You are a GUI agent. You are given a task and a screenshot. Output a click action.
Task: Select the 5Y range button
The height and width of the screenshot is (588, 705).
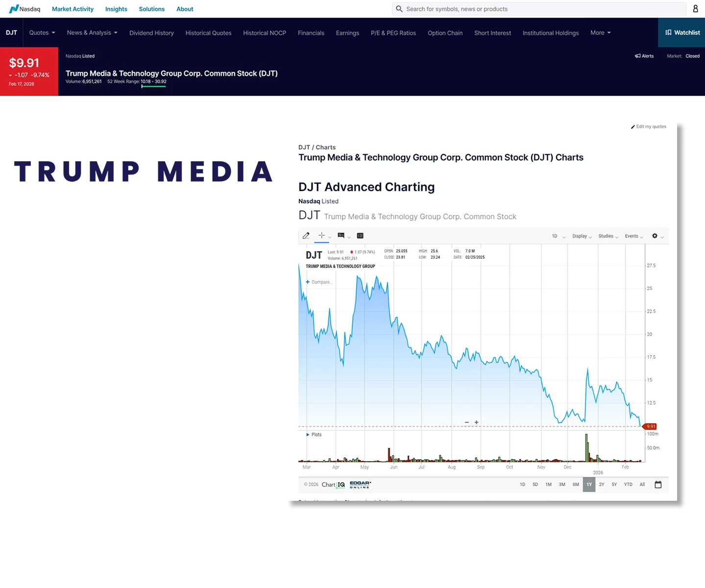point(614,485)
